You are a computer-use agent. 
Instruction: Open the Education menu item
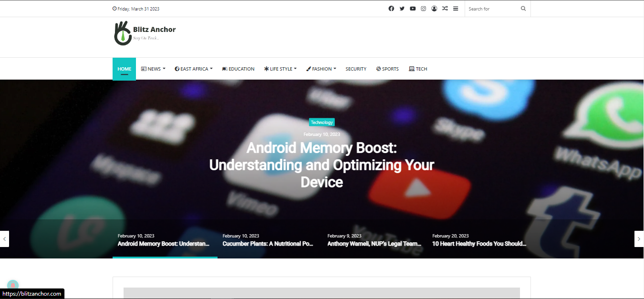click(x=238, y=69)
